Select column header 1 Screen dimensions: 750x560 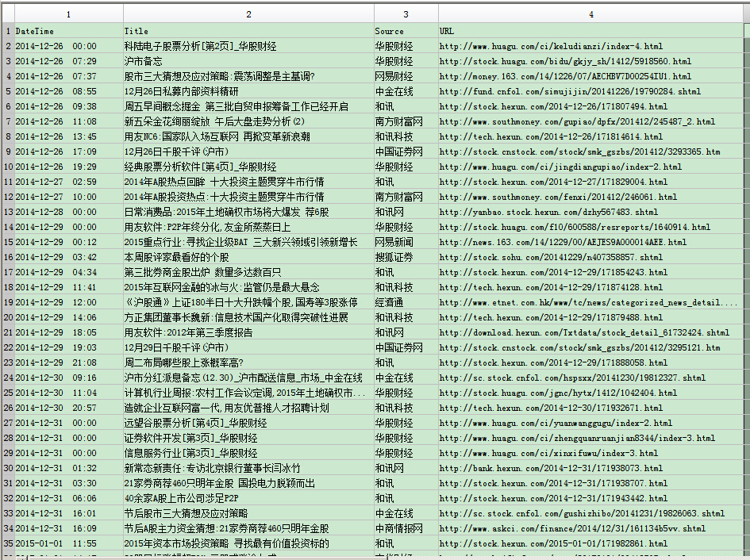point(69,13)
